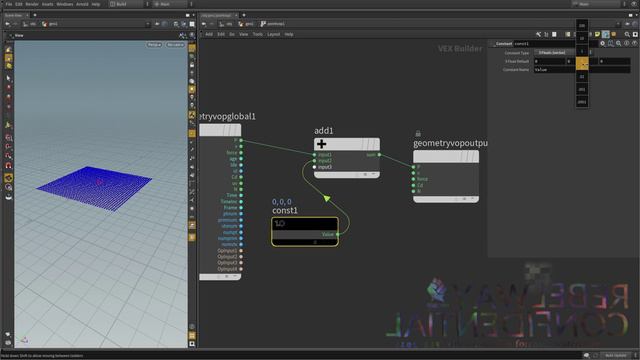Open the Scene View path history dropdown arrow

tap(148, 24)
